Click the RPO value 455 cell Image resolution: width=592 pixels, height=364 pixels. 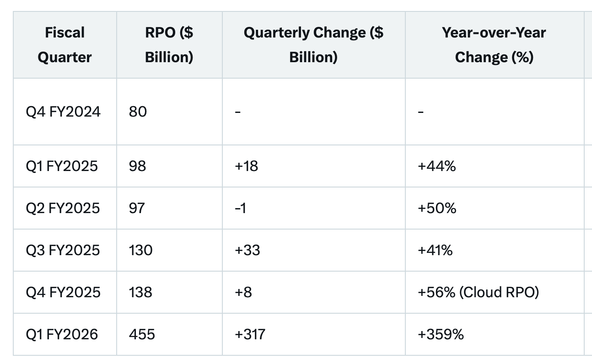pyautogui.click(x=142, y=334)
